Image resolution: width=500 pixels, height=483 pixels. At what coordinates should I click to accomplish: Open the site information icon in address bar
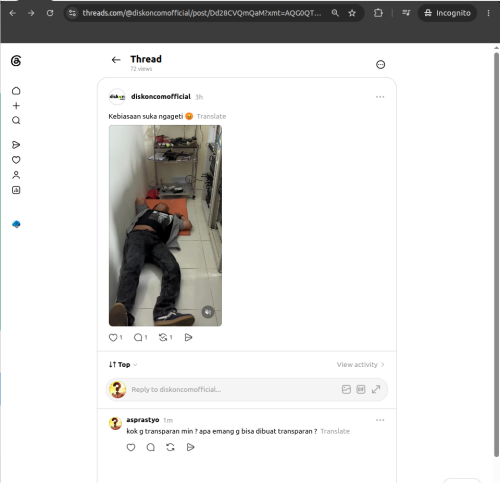click(72, 13)
